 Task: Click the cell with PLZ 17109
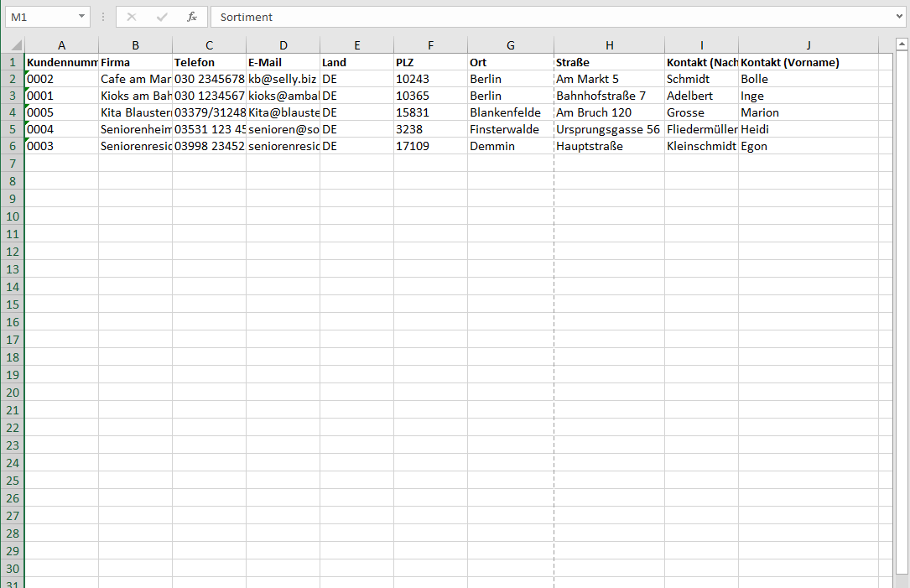pyautogui.click(x=430, y=146)
